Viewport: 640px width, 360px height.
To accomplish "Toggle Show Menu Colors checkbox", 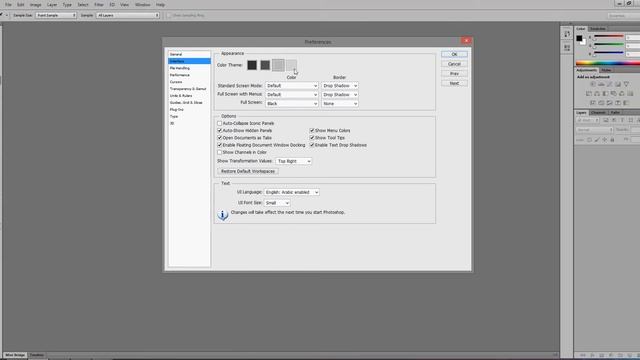I will coord(312,131).
